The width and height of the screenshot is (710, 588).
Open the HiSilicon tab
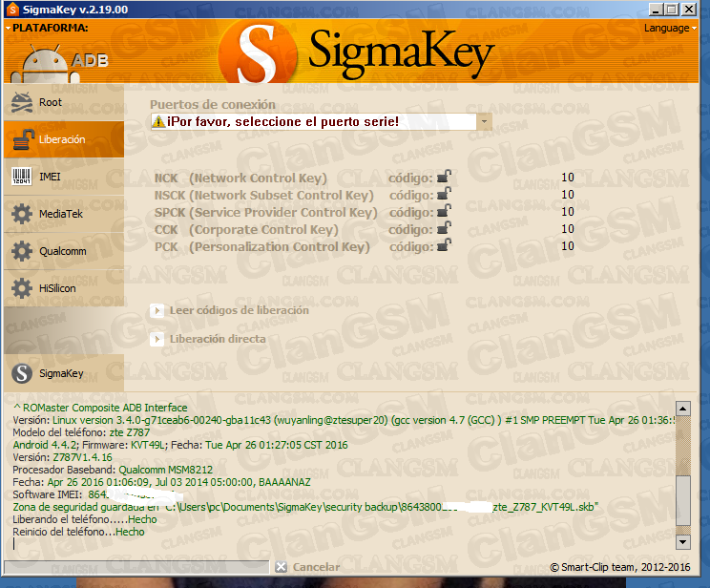[x=64, y=288]
